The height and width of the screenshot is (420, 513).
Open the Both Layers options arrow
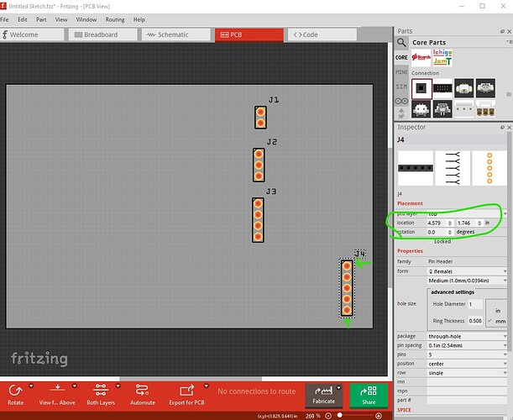pos(118,386)
